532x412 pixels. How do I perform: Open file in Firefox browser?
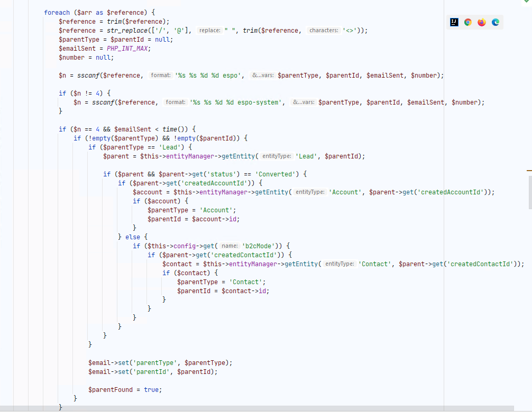(x=482, y=22)
